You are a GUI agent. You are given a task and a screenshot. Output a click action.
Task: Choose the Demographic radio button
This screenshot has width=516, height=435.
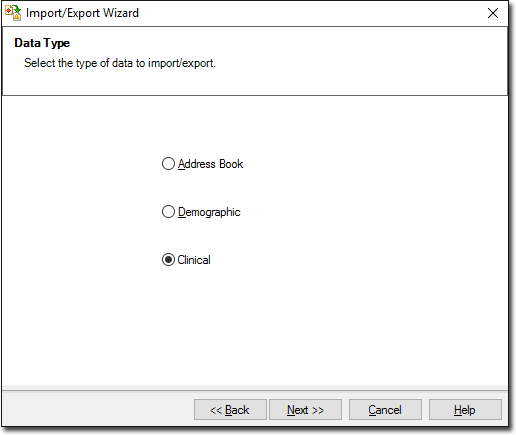point(168,212)
